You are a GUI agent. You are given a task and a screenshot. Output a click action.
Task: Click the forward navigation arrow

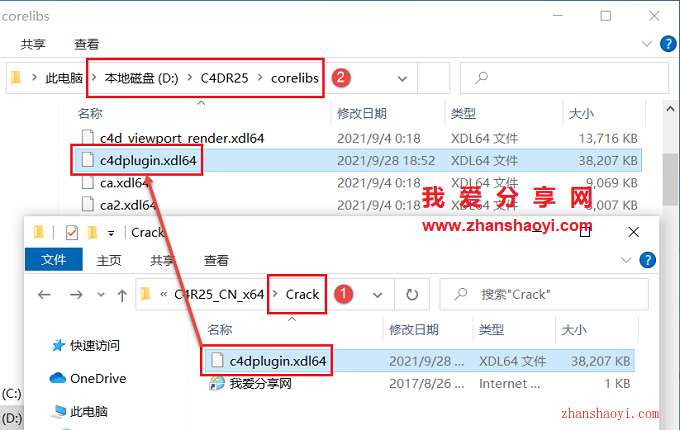pyautogui.click(x=76, y=295)
